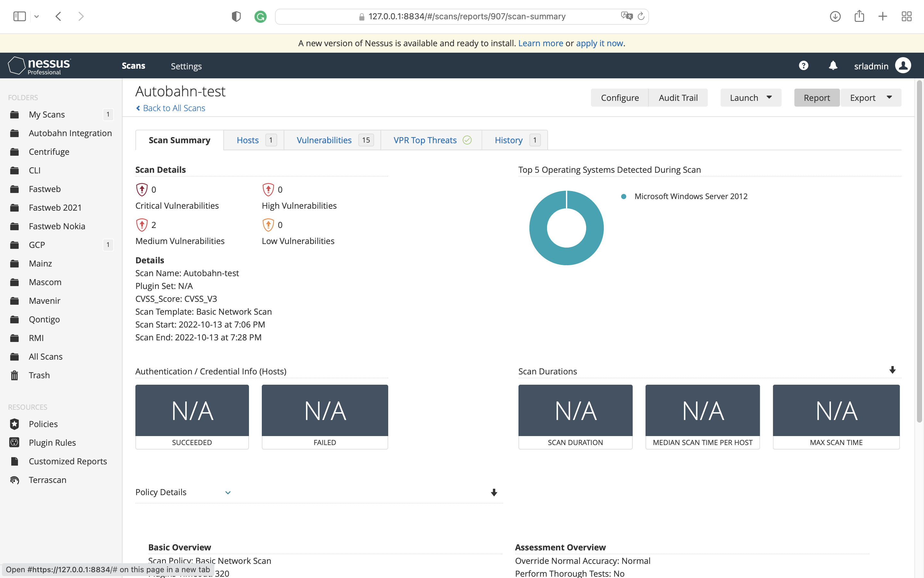Image resolution: width=924 pixels, height=578 pixels.
Task: Click the Safari share icon
Action: [859, 16]
